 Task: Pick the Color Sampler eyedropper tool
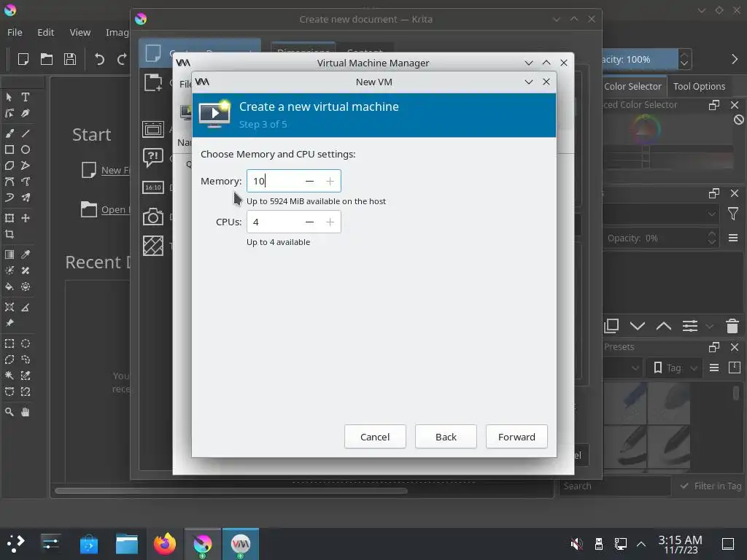coord(26,254)
